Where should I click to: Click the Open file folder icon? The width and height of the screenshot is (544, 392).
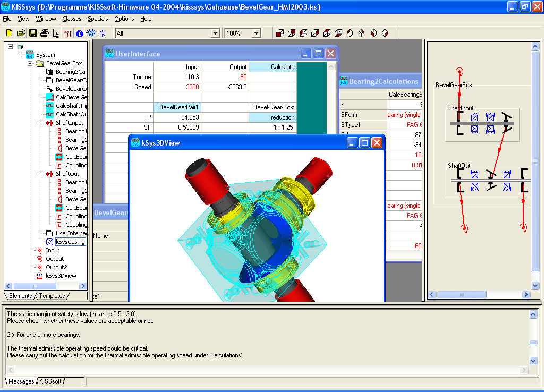(21, 33)
